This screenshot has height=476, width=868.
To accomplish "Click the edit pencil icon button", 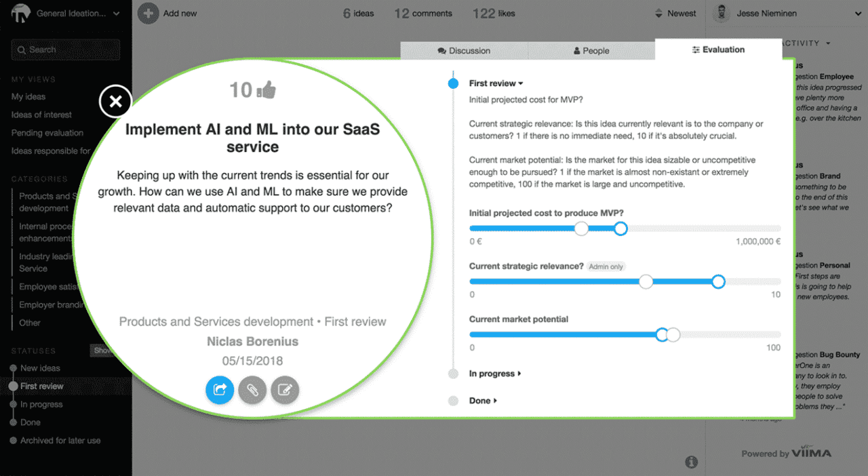I will point(285,390).
